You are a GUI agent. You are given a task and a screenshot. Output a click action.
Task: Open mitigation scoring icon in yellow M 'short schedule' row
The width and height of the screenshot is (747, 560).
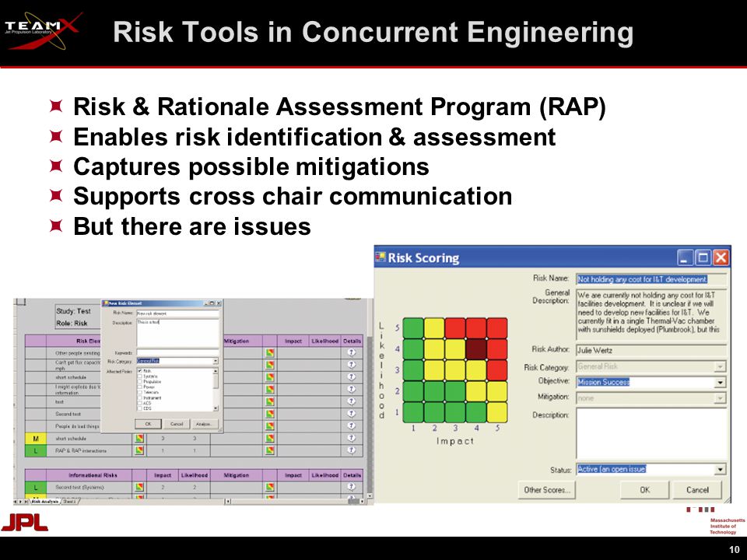270,438
